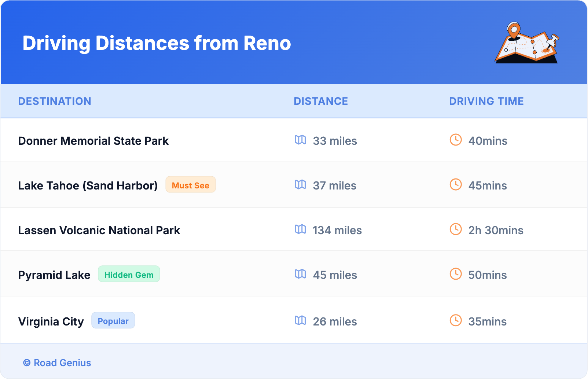Select the Popular badge
Screen dimensions: 588x379
113,321
